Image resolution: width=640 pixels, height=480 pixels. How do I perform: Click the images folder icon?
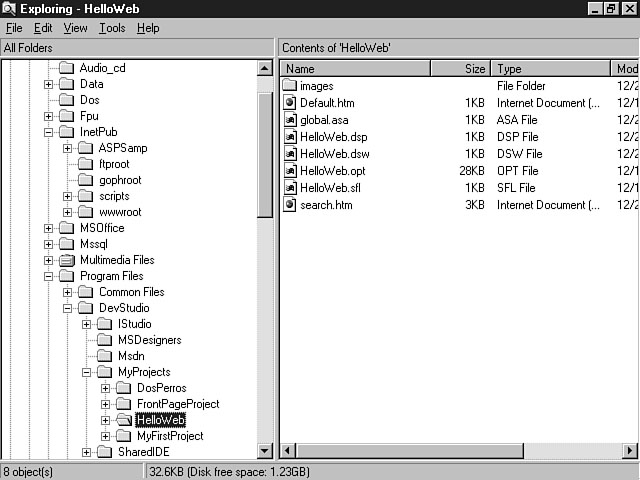point(290,86)
